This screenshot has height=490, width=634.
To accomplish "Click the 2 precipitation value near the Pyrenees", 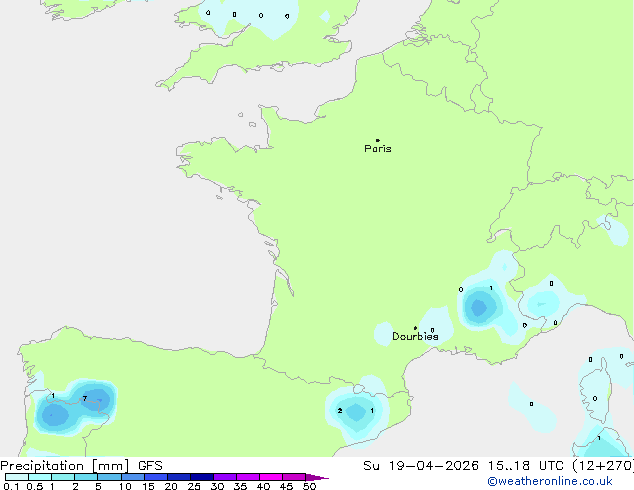I will [x=340, y=411].
